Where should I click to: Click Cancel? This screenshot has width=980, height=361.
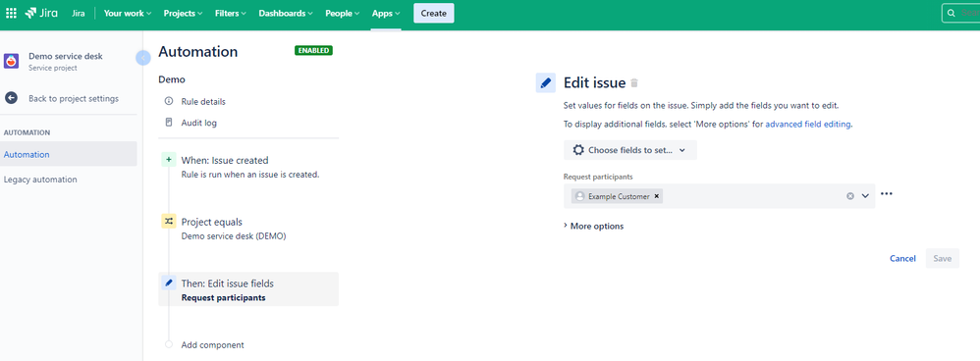(x=902, y=259)
